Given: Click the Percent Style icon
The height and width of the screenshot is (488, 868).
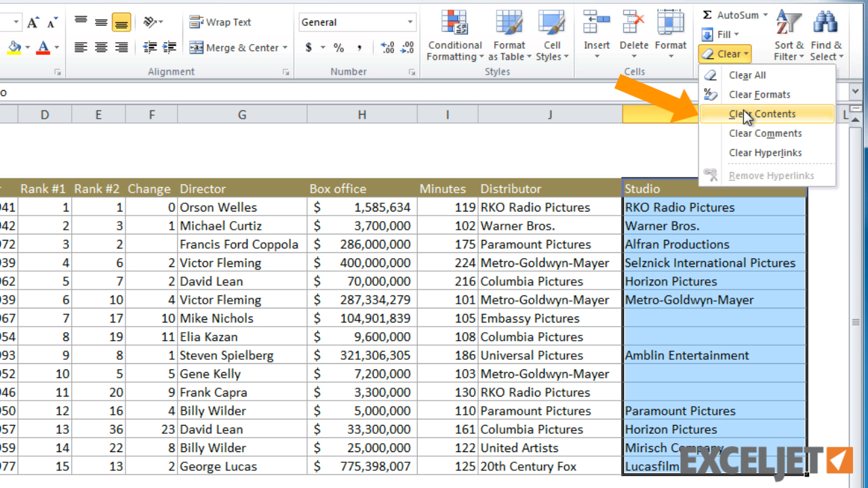Looking at the screenshot, I should pos(337,47).
